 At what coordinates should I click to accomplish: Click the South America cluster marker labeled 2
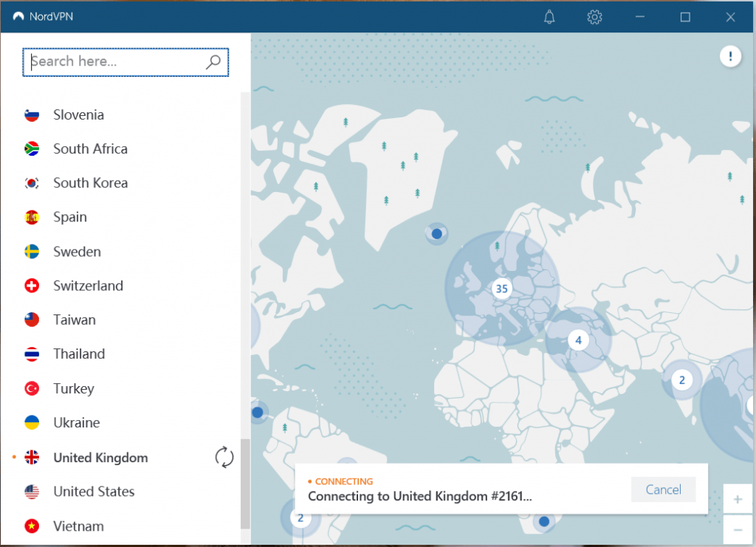coord(300,518)
